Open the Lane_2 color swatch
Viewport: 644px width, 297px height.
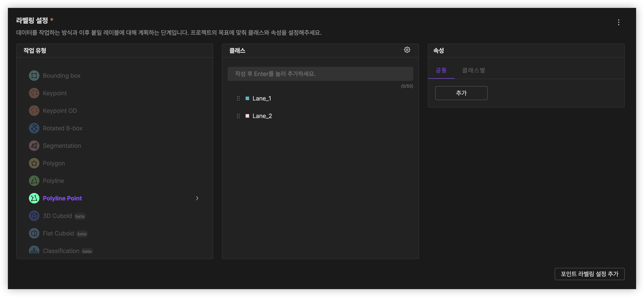click(247, 116)
